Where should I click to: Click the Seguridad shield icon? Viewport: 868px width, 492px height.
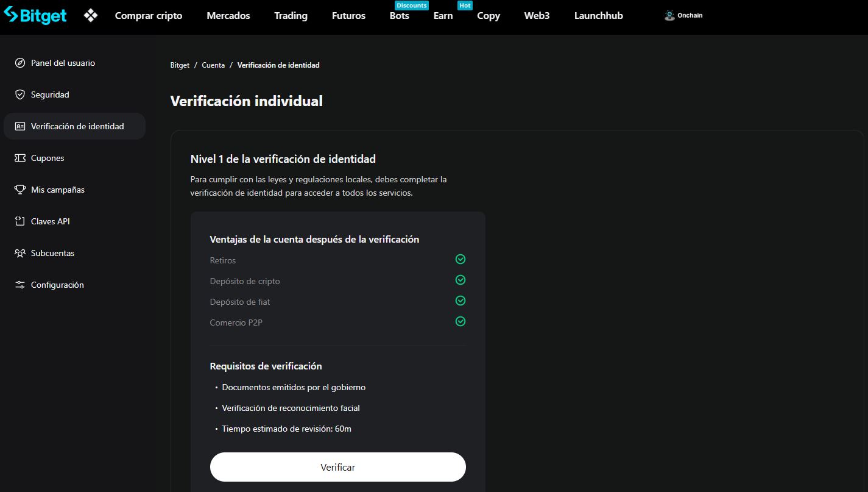click(19, 94)
